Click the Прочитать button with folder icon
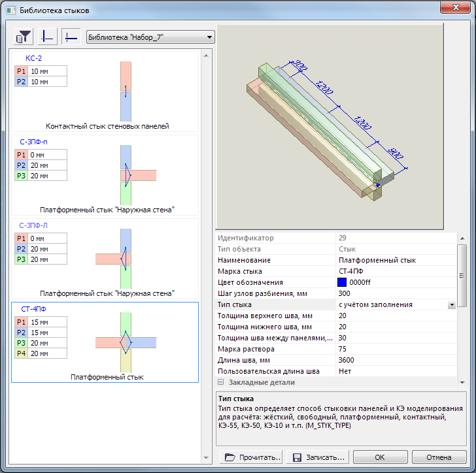This screenshot has height=473, width=476. [253, 457]
